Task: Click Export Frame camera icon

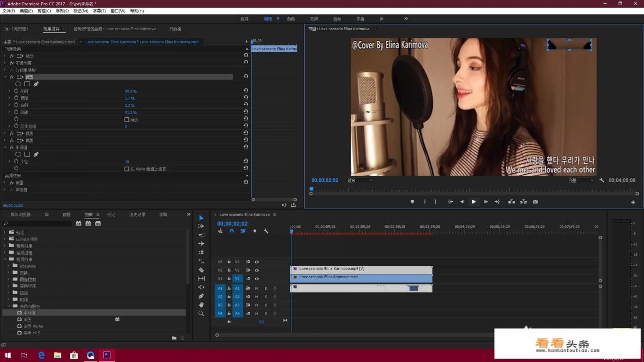Action: click(535, 202)
